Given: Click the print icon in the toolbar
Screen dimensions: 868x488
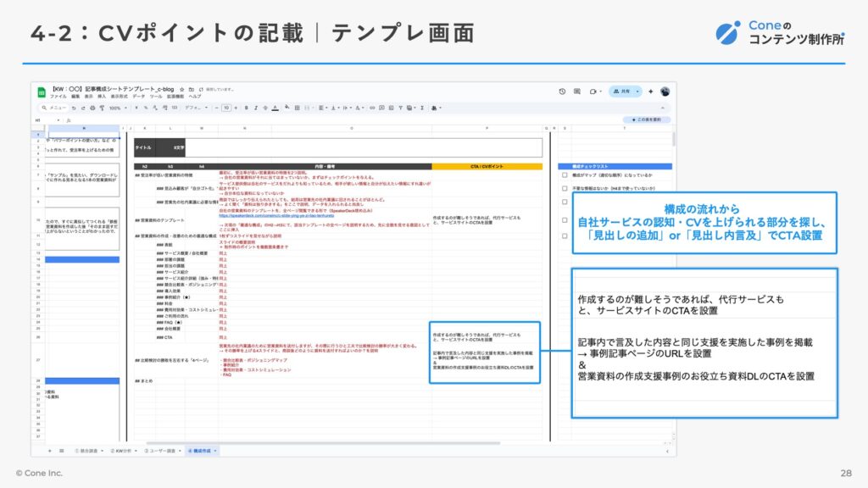Looking at the screenshot, I should pos(92,108).
